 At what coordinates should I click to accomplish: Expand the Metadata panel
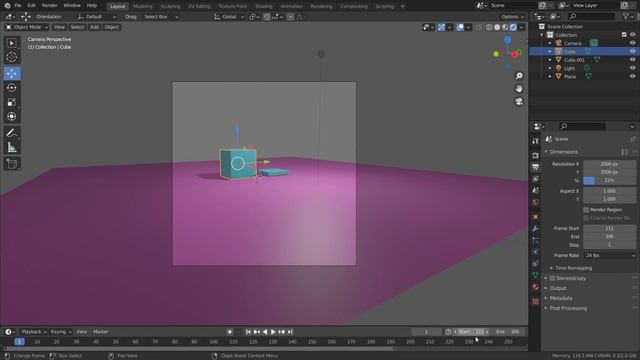pyautogui.click(x=560, y=298)
